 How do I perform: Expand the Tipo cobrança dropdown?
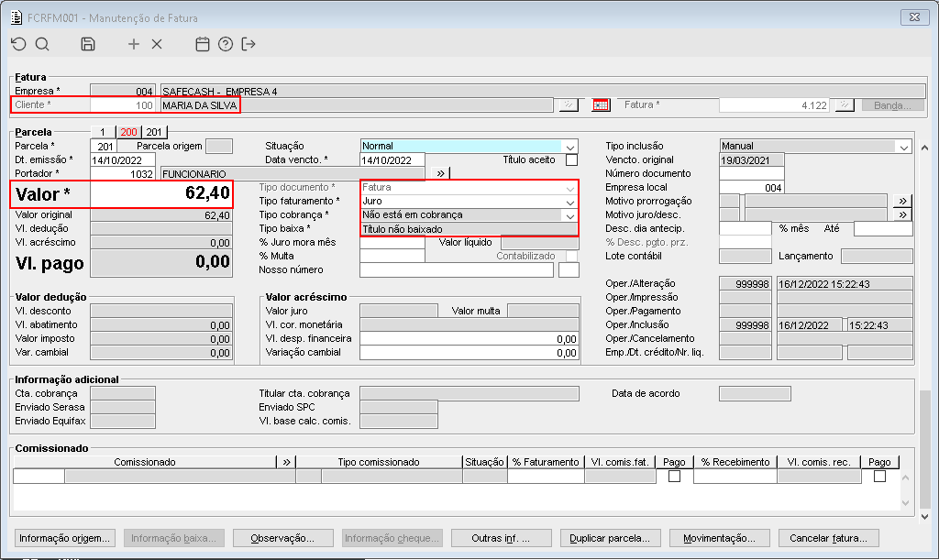(570, 215)
